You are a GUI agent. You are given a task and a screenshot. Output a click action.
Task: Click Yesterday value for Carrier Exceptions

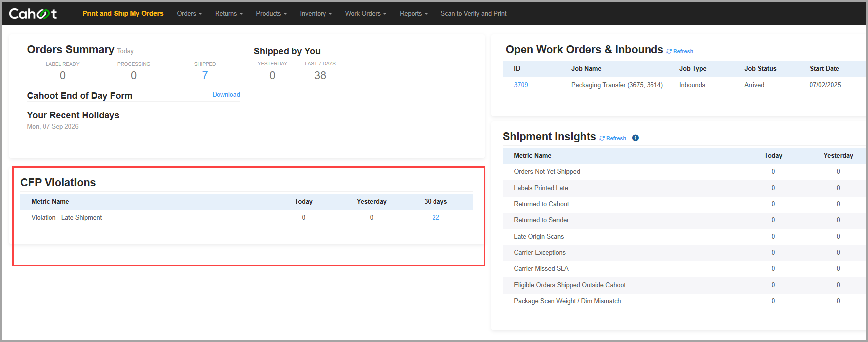(838, 252)
